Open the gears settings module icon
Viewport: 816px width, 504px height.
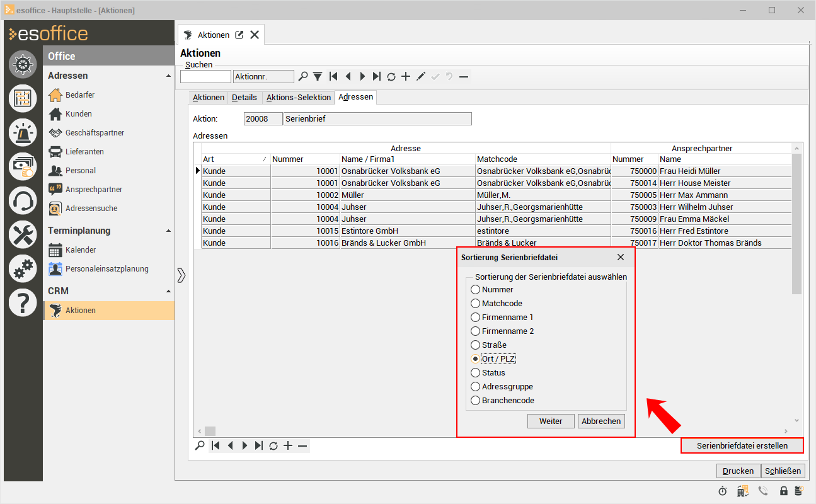pos(23,268)
